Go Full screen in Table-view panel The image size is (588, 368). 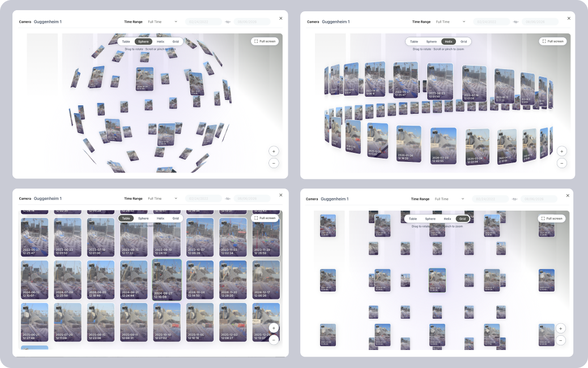tap(265, 218)
